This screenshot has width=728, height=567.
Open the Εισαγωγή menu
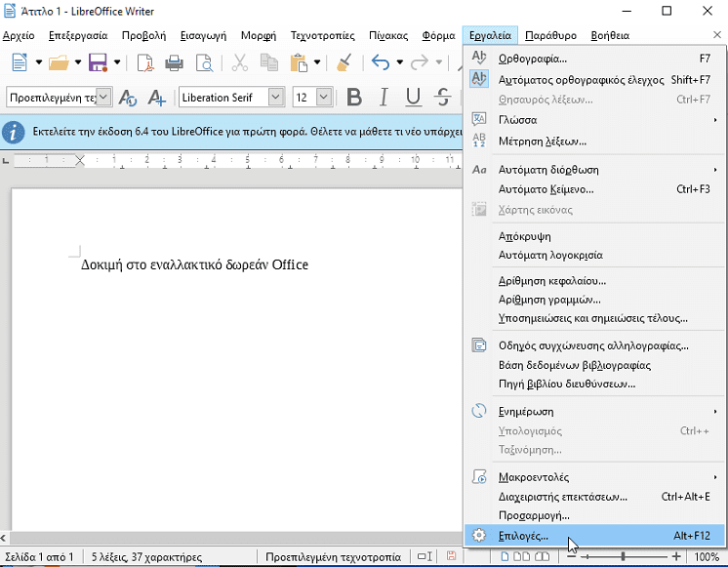pyautogui.click(x=203, y=36)
